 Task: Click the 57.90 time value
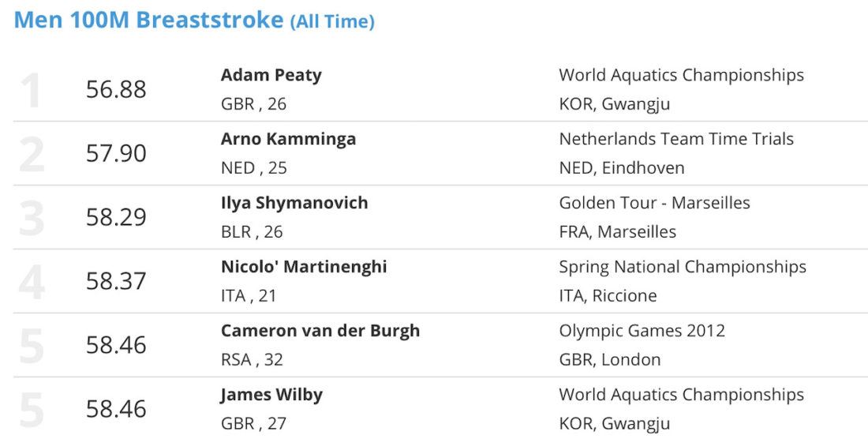coord(116,153)
